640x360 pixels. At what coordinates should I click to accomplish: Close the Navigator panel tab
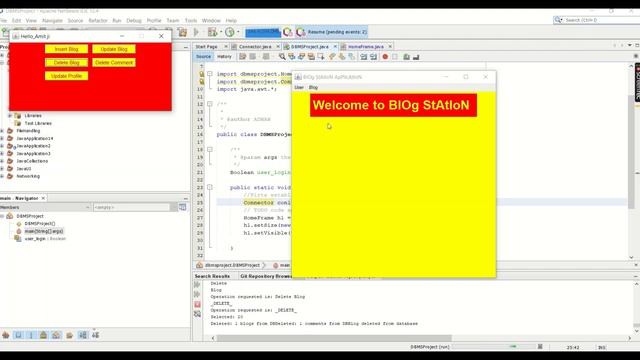tap(43, 198)
